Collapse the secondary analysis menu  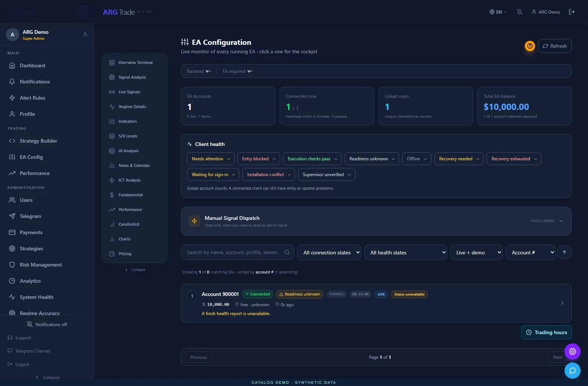pyautogui.click(x=135, y=270)
